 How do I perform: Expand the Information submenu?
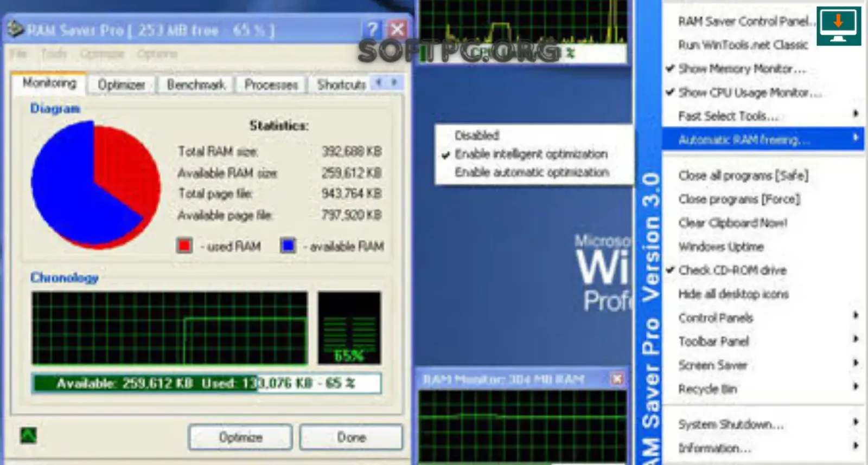[x=763, y=448]
